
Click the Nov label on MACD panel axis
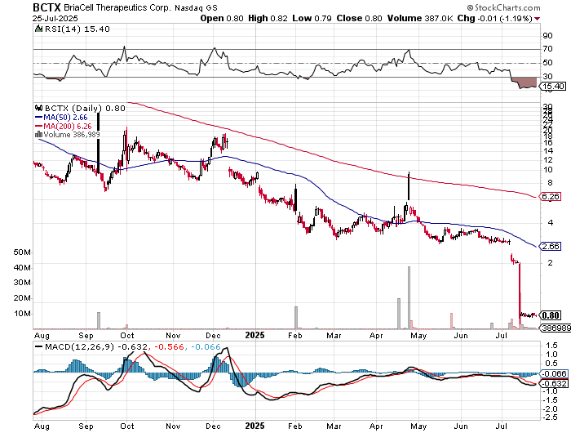point(173,426)
